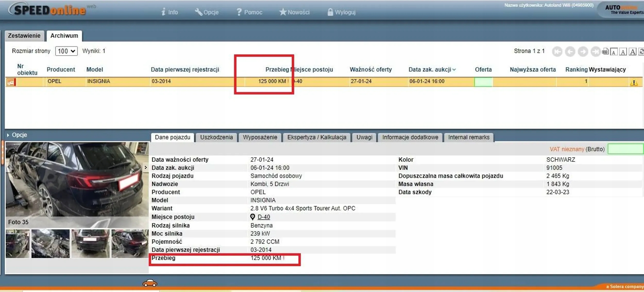Go to the first page arrow

click(557, 52)
